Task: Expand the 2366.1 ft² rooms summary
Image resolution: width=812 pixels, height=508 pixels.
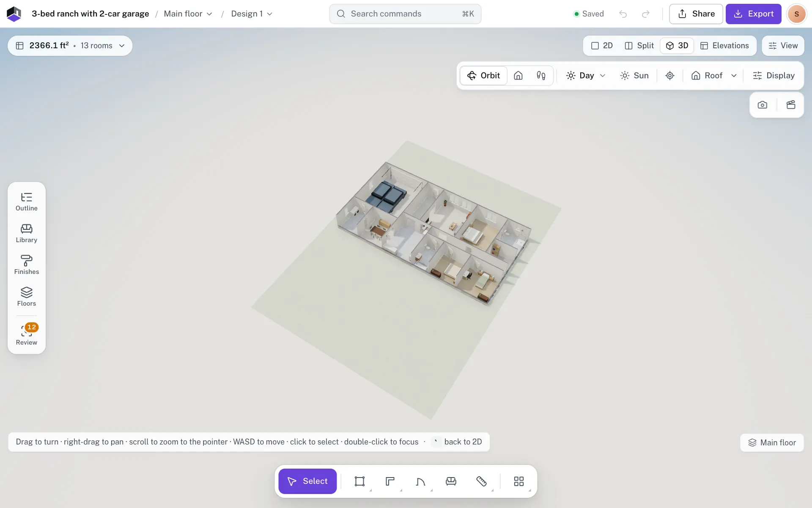Action: (x=70, y=46)
